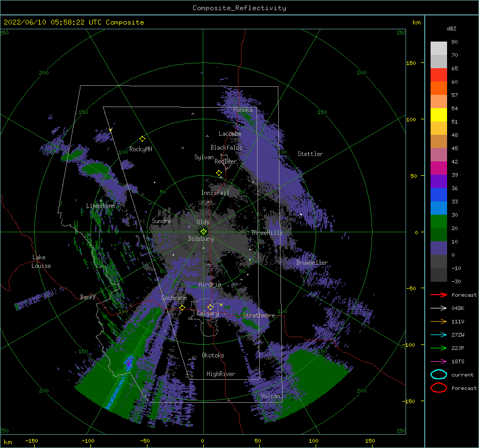Image resolution: width=479 pixels, height=448 pixels.
Task: Click the Drumheller town label
Action: click(x=312, y=263)
